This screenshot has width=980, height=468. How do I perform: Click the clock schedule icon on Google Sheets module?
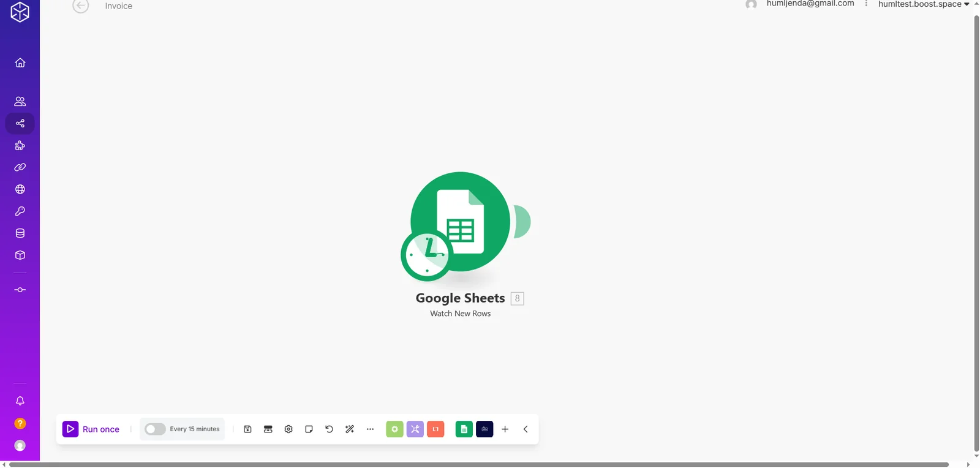coord(426,255)
